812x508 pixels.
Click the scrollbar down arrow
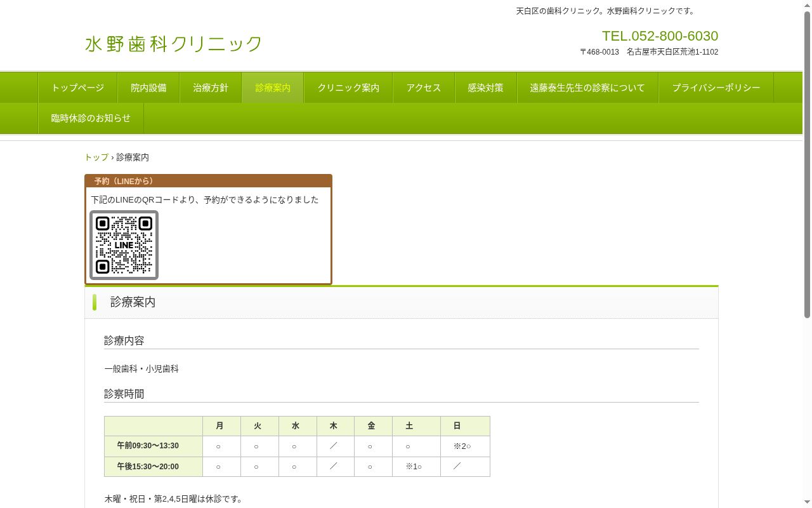tap(807, 503)
